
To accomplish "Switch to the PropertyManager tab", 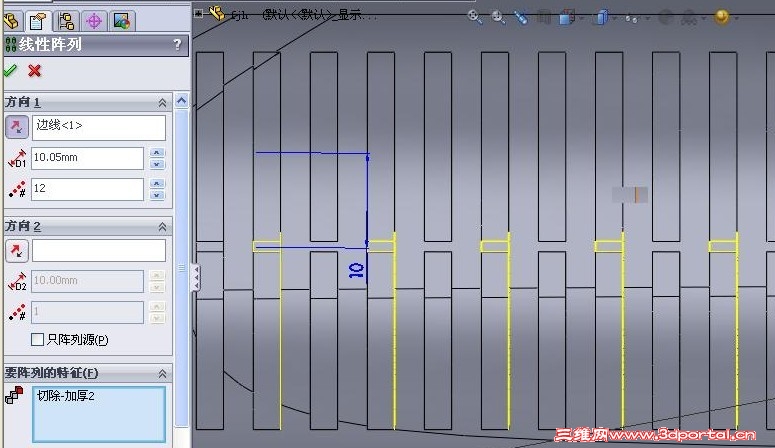I will click(38, 21).
